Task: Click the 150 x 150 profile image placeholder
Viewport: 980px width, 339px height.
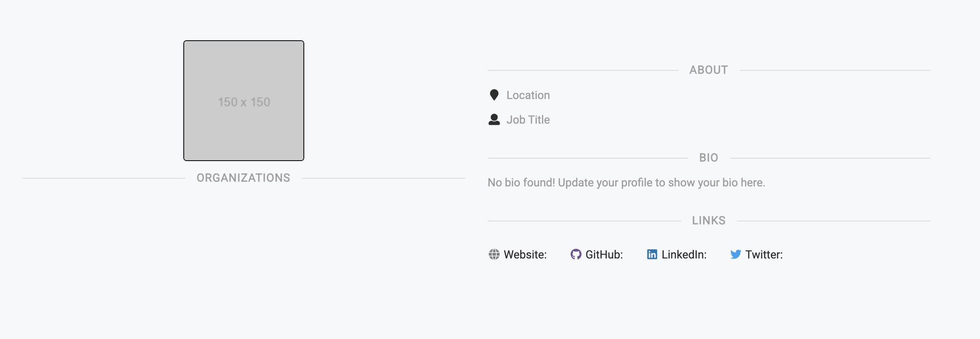Action: click(243, 101)
